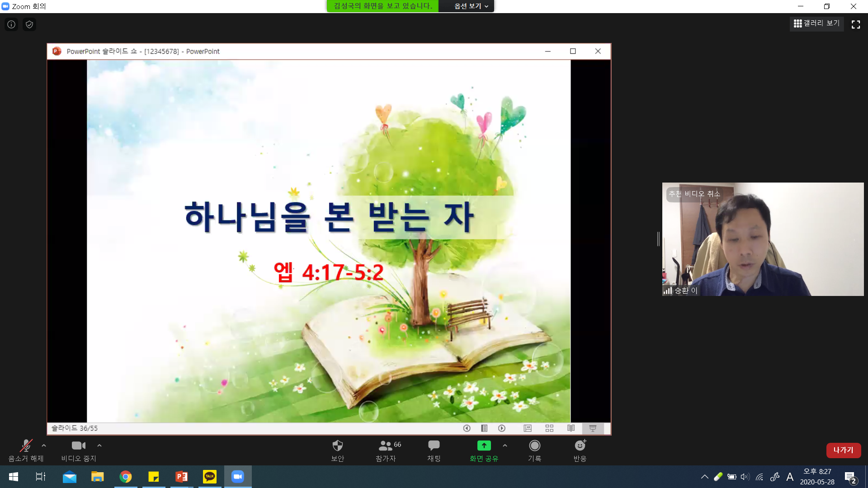The width and height of the screenshot is (868, 488).
Task: Click the green Share Screen (화면 공유) icon
Action: click(x=484, y=446)
